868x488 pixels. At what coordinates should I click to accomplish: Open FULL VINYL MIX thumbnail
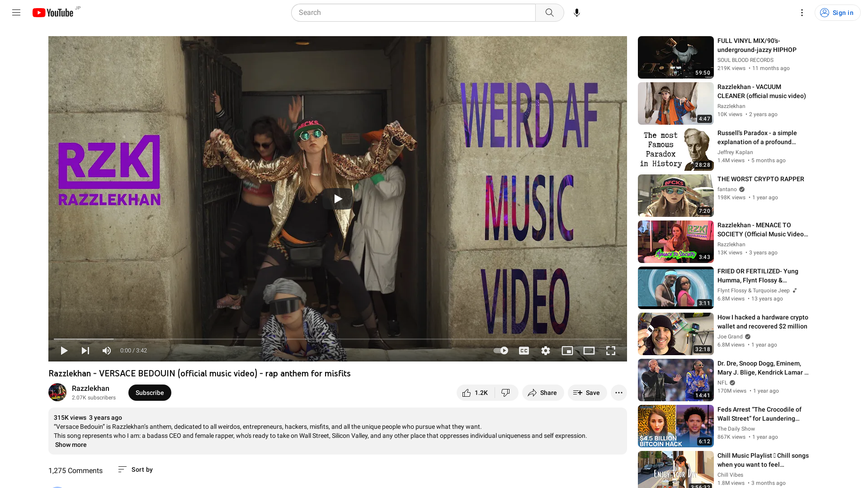(675, 57)
